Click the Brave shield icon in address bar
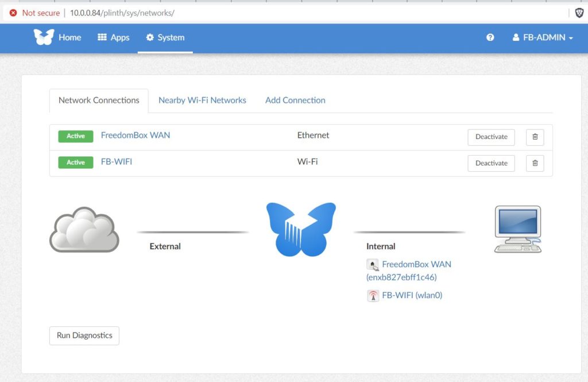This screenshot has height=382, width=588. click(579, 13)
